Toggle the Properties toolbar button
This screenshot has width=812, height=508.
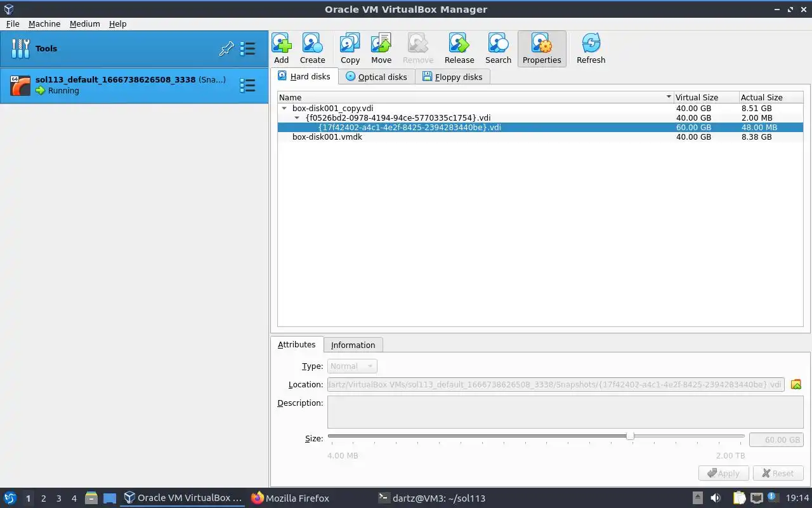pos(542,49)
